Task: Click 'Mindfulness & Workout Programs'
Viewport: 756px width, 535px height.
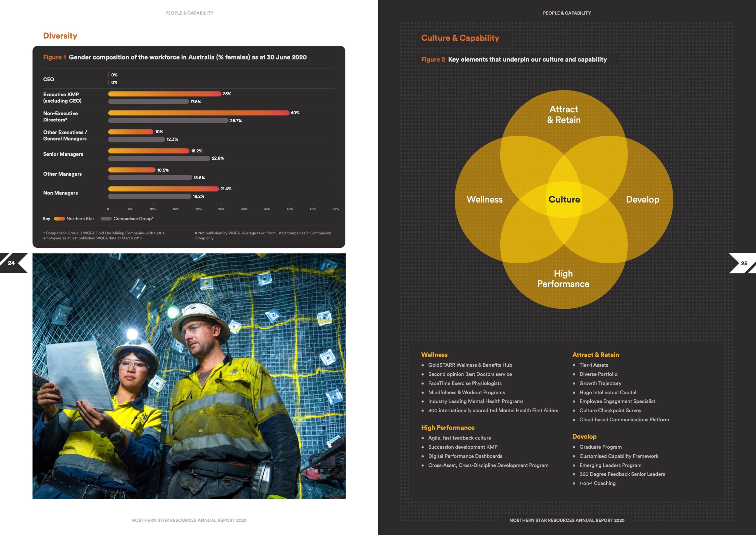Action: (x=467, y=393)
